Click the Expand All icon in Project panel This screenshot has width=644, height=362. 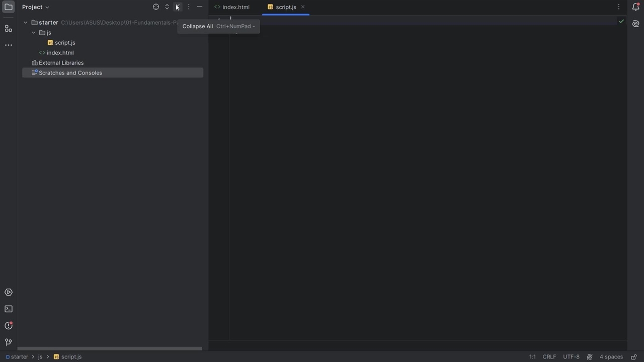[x=167, y=7]
